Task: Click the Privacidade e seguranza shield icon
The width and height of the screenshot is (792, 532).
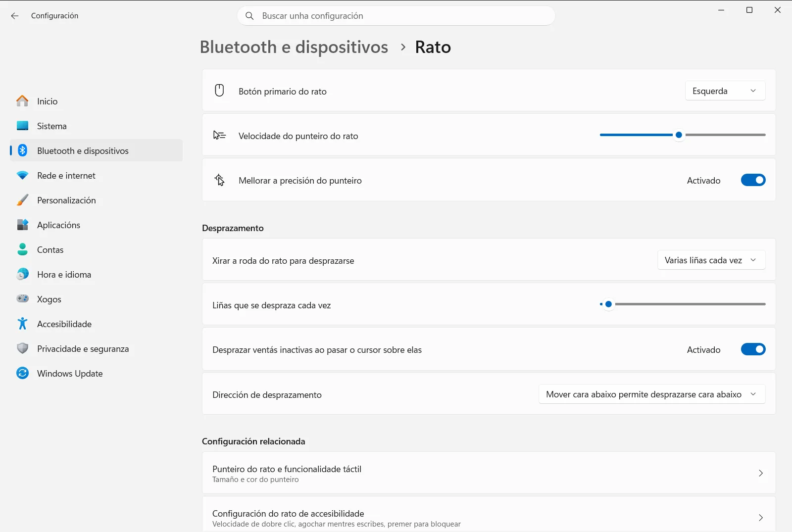Action: coord(22,348)
